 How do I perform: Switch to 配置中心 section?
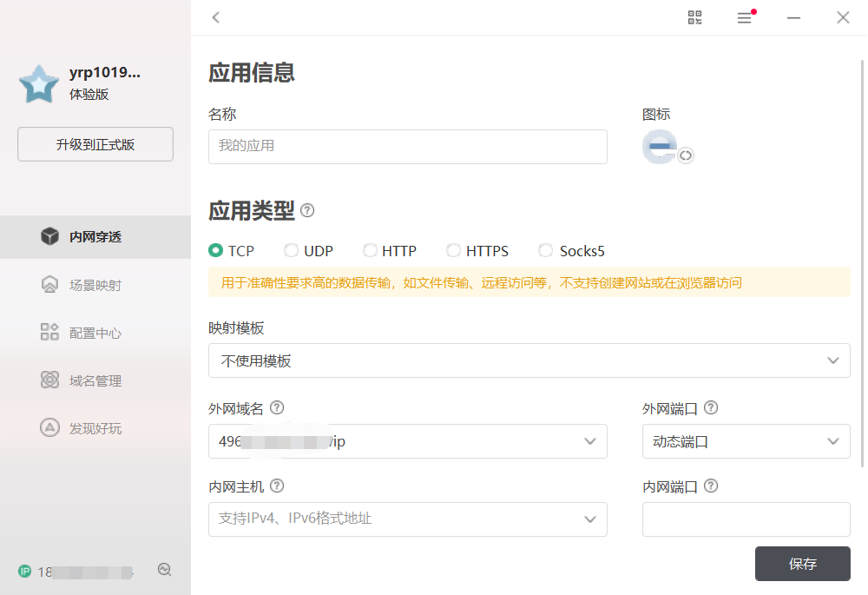(x=95, y=333)
